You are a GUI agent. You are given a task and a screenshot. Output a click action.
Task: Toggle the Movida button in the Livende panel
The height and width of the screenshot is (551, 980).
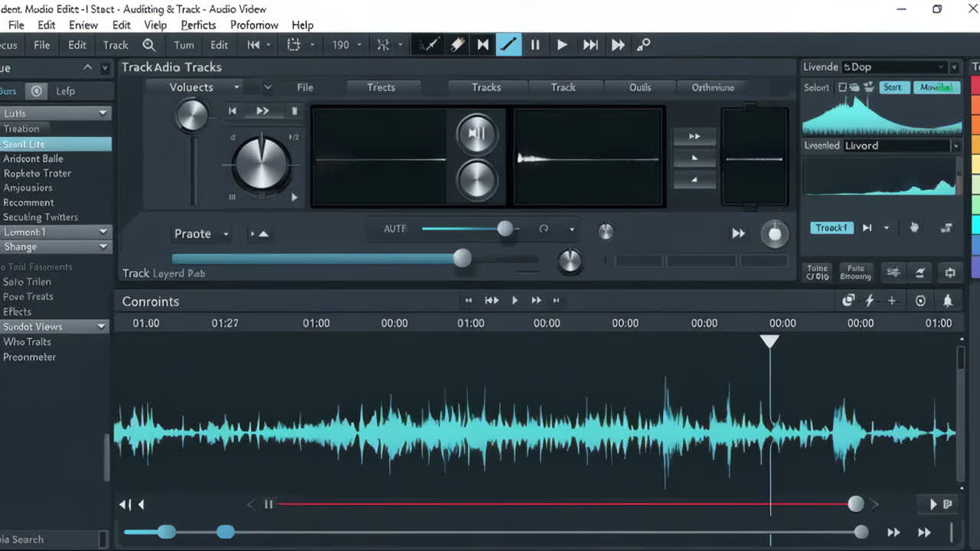[937, 87]
